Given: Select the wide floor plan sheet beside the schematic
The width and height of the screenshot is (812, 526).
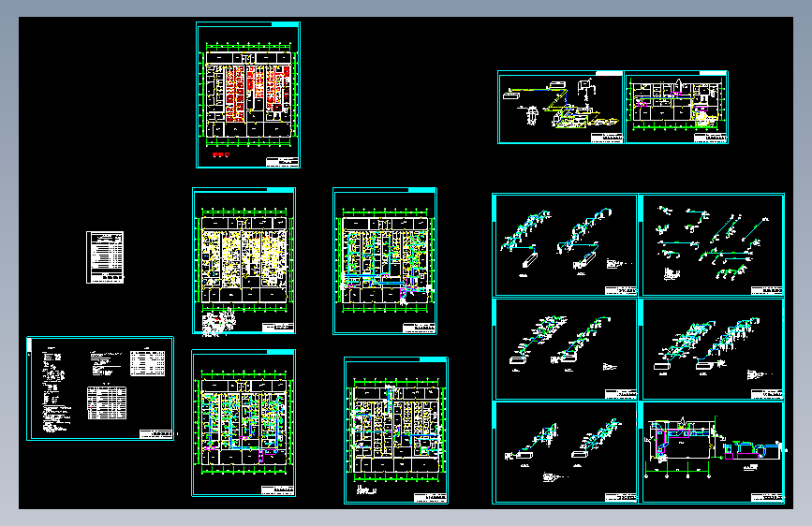Looking at the screenshot, I should [x=676, y=108].
